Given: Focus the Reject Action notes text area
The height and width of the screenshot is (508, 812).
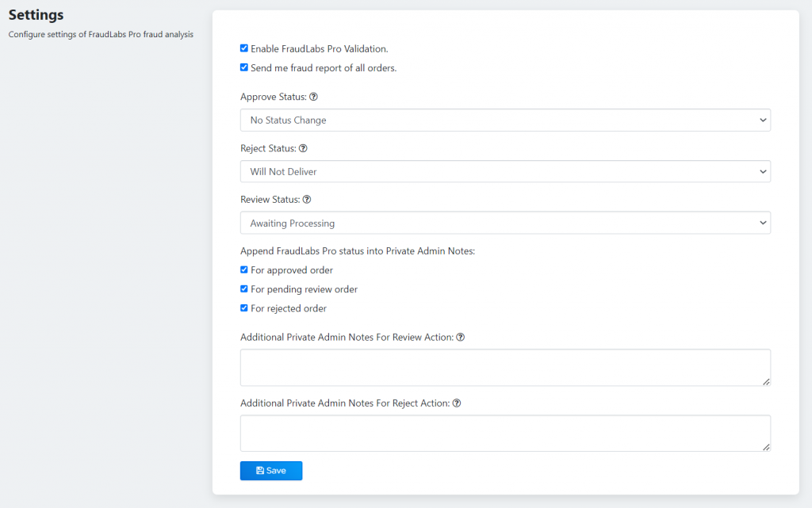Looking at the screenshot, I should tap(504, 433).
